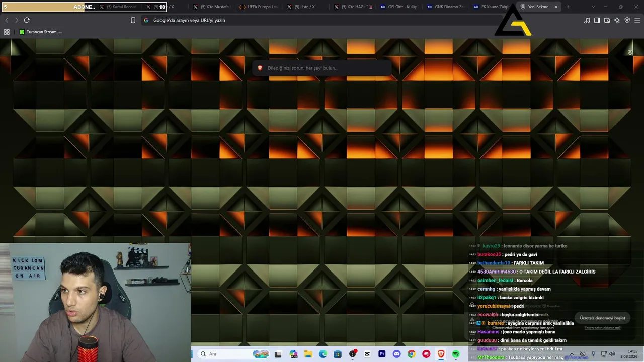Open the browser main hamburger menu
This screenshot has width=644, height=362.
pos(637,20)
